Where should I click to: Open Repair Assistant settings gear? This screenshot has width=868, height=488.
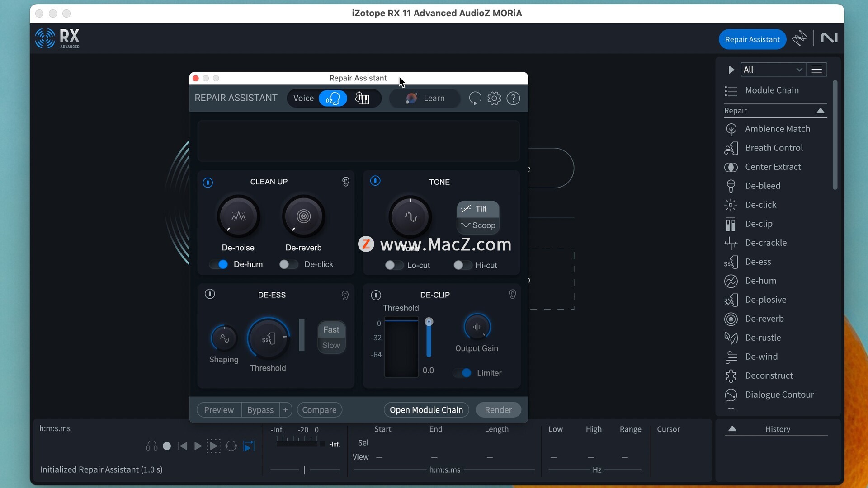click(494, 98)
